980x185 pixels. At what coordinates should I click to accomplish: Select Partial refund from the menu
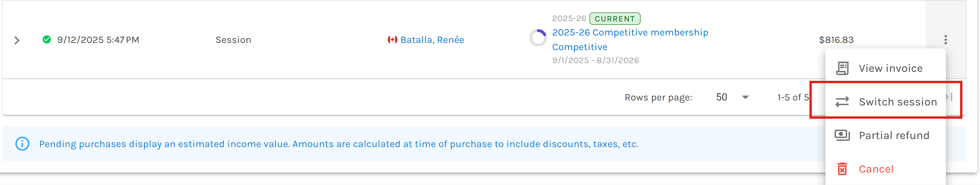tap(894, 136)
